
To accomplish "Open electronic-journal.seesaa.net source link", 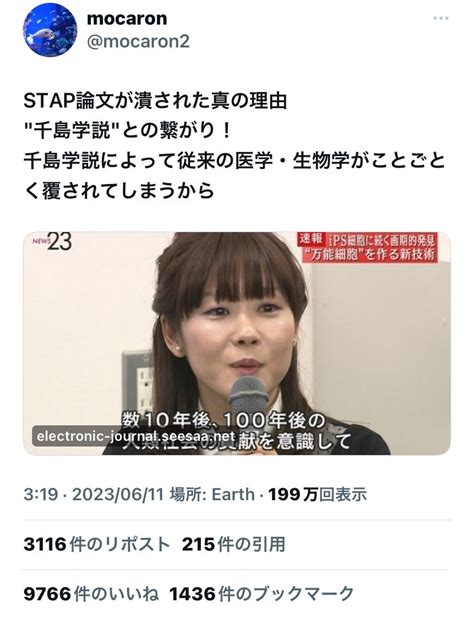I will (x=136, y=436).
